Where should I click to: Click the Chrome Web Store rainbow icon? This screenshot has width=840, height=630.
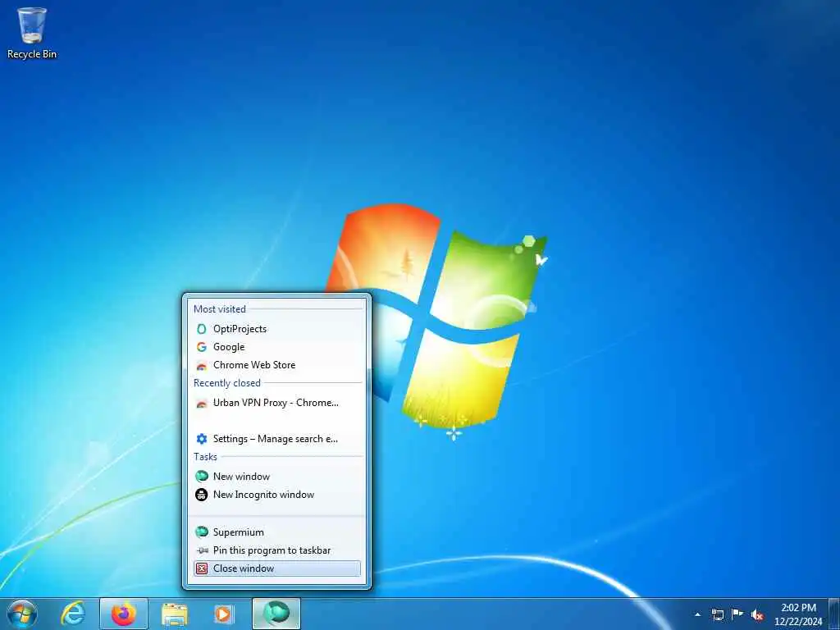(202, 366)
